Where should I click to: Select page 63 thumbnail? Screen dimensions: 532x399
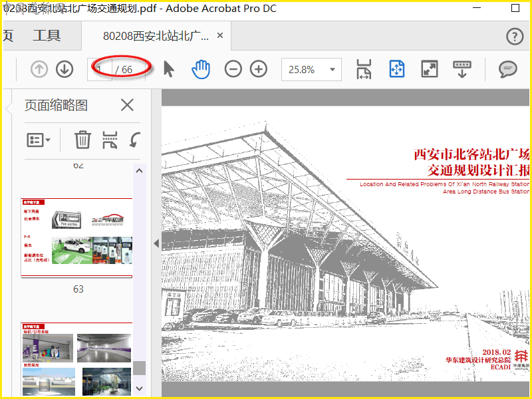pyautogui.click(x=76, y=237)
